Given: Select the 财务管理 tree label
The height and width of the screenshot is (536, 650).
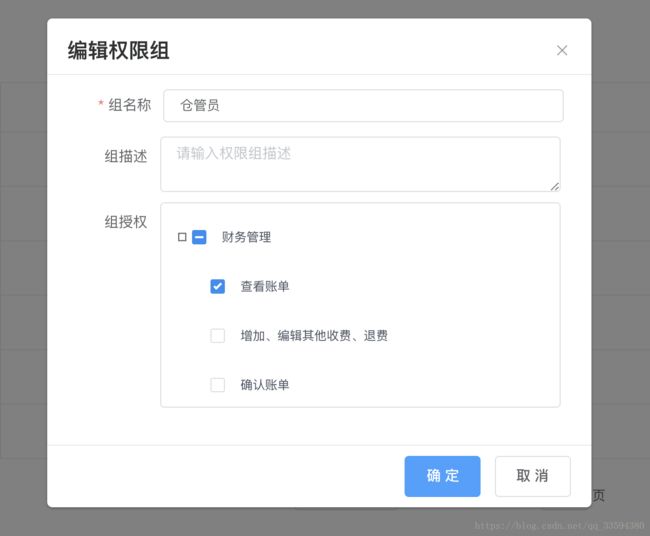Looking at the screenshot, I should [x=246, y=237].
